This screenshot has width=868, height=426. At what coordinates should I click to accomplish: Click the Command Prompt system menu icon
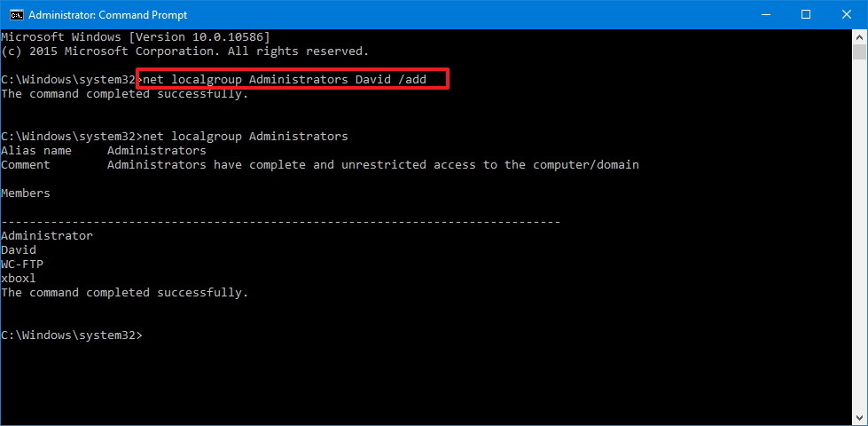[15, 14]
